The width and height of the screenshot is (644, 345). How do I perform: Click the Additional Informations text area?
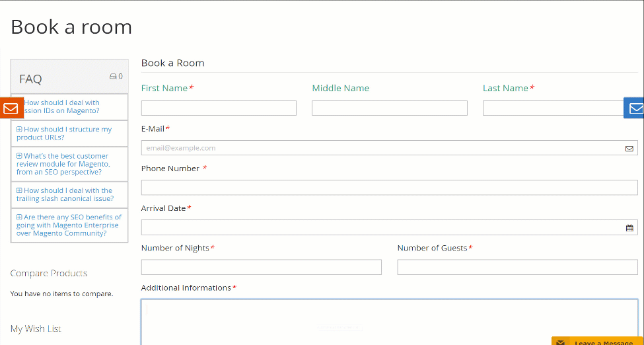point(389,322)
